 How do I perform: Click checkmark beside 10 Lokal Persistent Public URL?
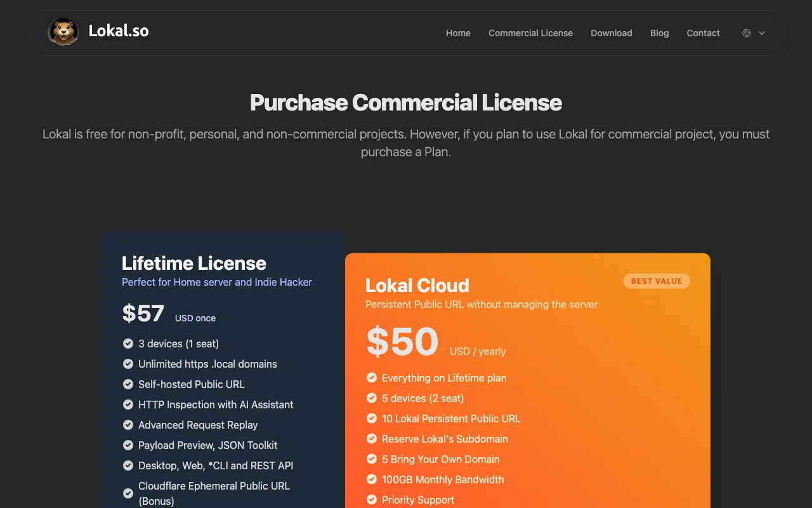click(372, 418)
